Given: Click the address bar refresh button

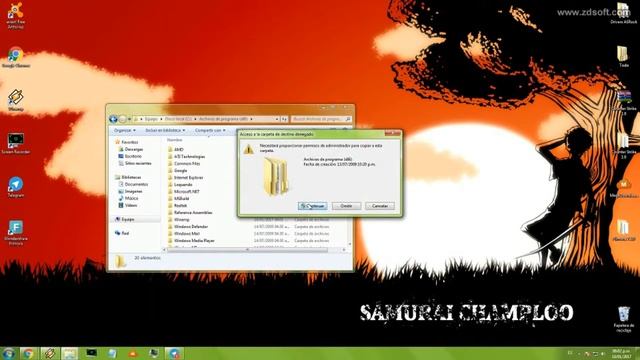Looking at the screenshot, I should (x=284, y=119).
